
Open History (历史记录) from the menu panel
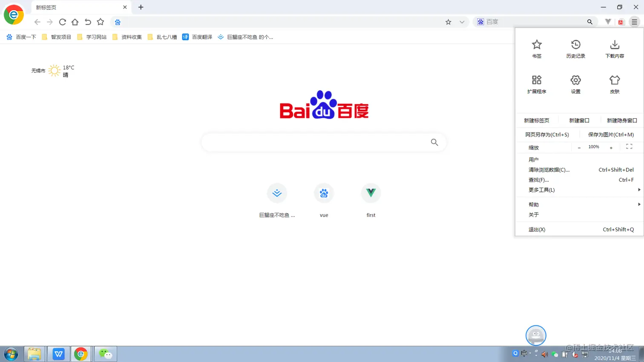[x=575, y=48]
